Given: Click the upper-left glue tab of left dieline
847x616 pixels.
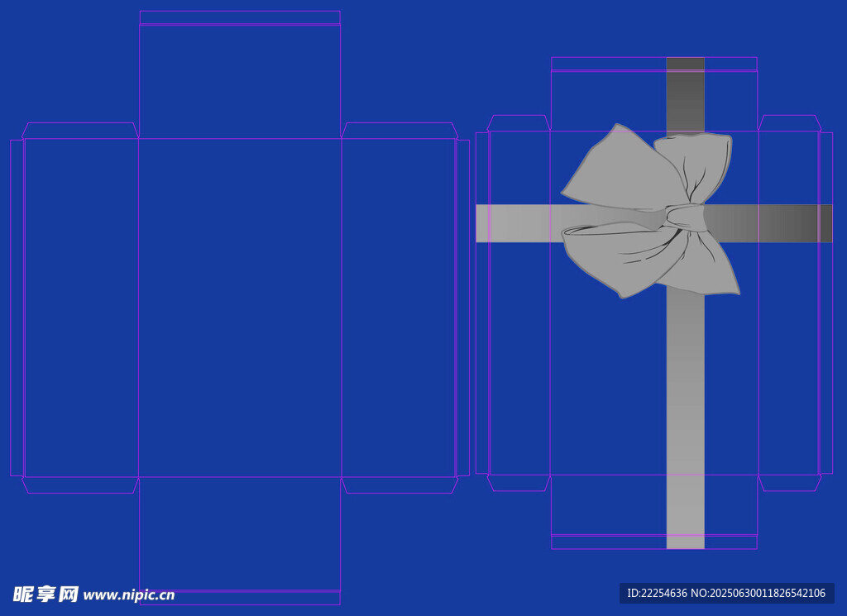Looking at the screenshot, I should [x=79, y=131].
